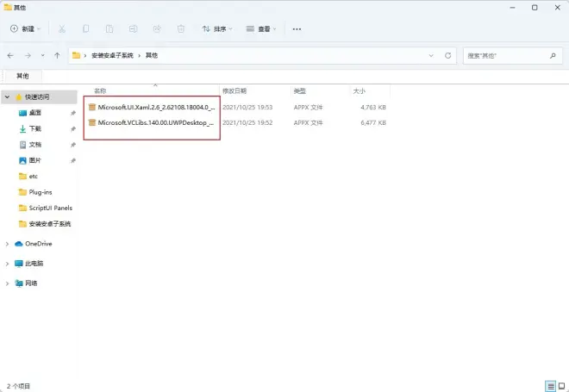Open the 排序 (Sort) dropdown
569x392 pixels.
click(x=217, y=28)
